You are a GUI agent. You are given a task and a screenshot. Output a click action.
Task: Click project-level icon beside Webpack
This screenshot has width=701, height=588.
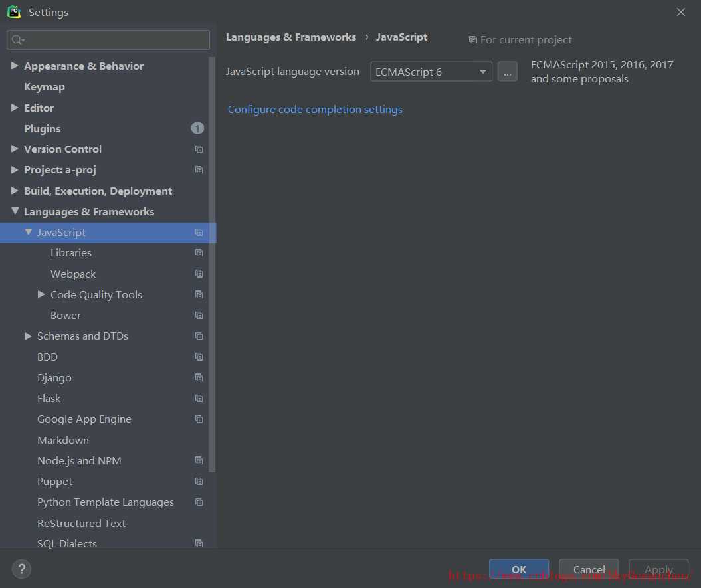199,274
